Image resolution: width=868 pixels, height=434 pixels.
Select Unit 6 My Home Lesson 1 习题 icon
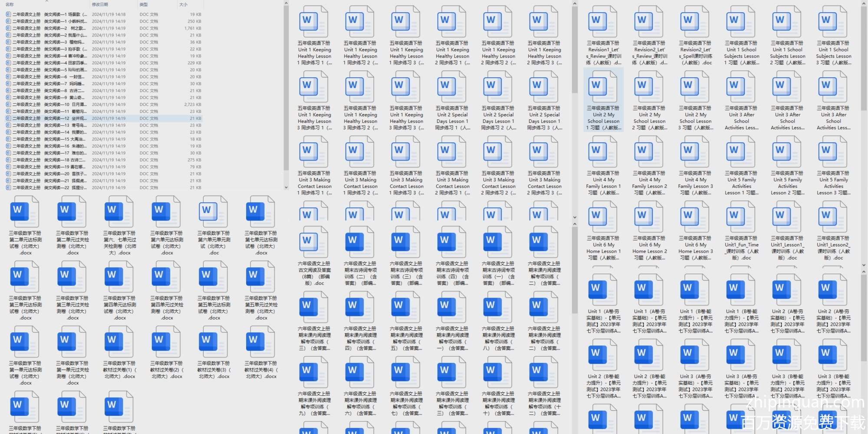point(603,217)
